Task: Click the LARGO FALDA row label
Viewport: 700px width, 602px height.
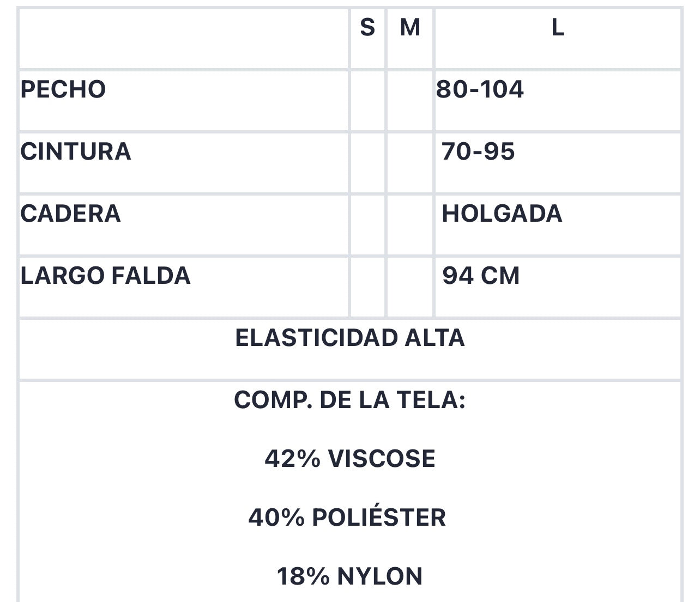Action: point(106,276)
